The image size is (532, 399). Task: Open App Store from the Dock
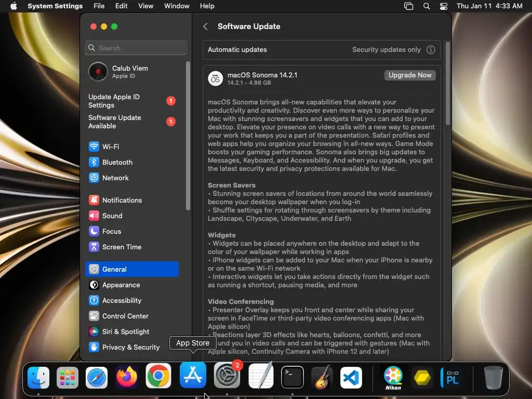[193, 375]
